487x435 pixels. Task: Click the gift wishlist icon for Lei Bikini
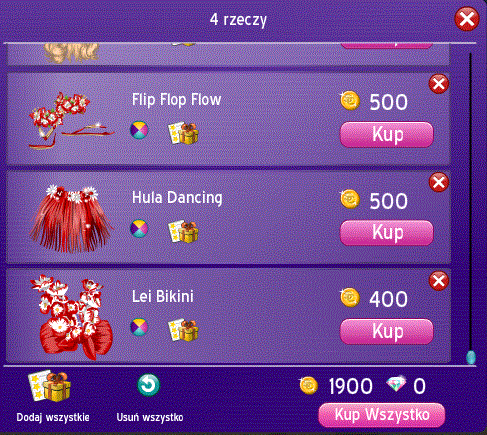coord(183,330)
